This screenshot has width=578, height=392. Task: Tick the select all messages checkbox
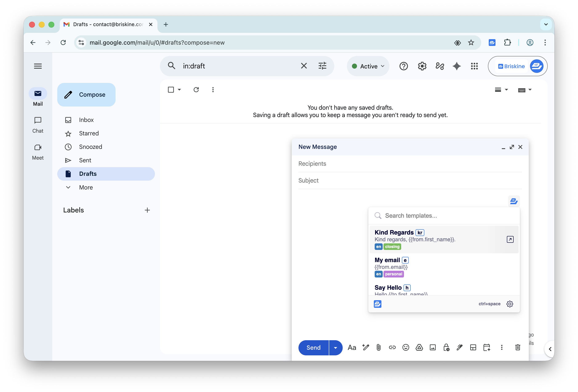click(171, 89)
